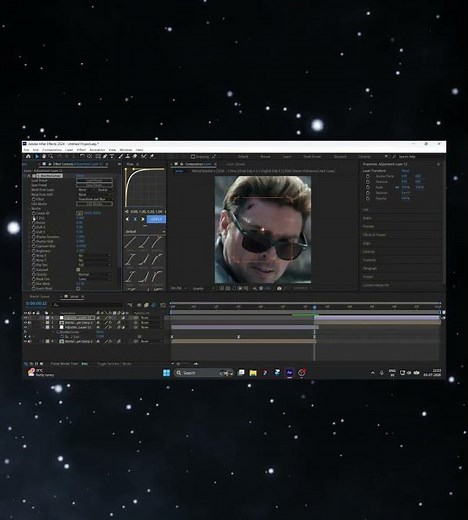Click Reset link in Properties Layer Transform

(405, 171)
